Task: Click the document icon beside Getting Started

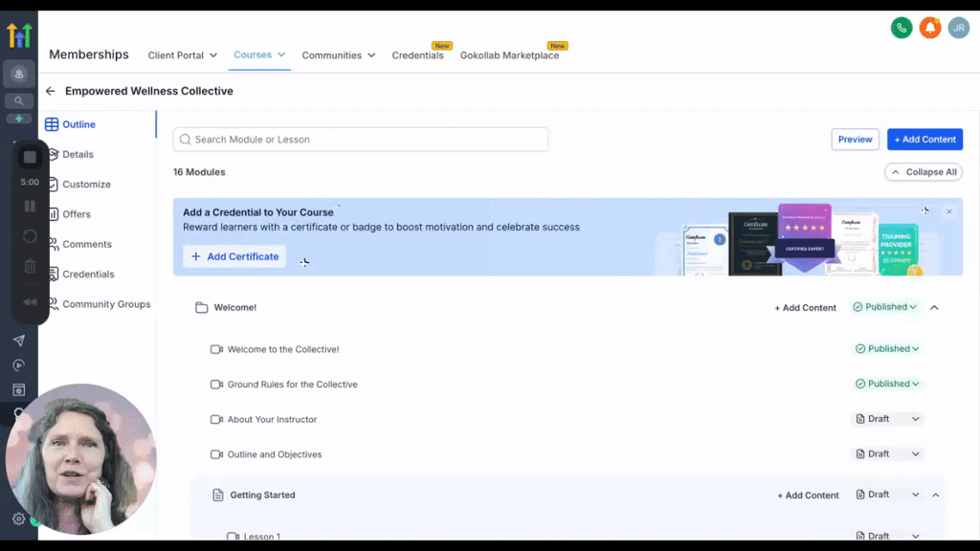Action: [x=217, y=495]
